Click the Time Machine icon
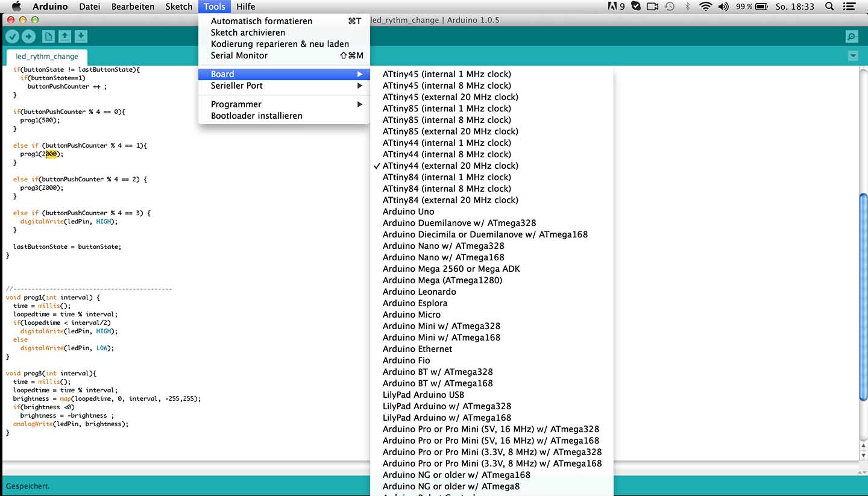868x496 pixels. [x=670, y=7]
